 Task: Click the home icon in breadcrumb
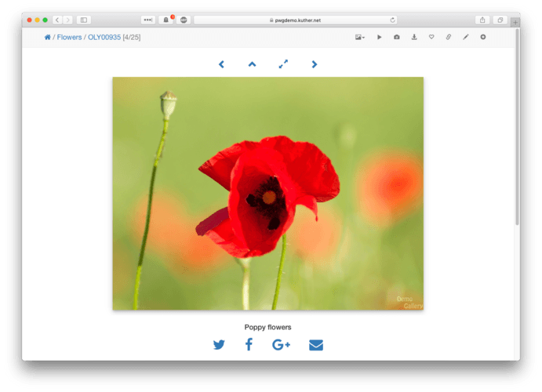tap(48, 37)
